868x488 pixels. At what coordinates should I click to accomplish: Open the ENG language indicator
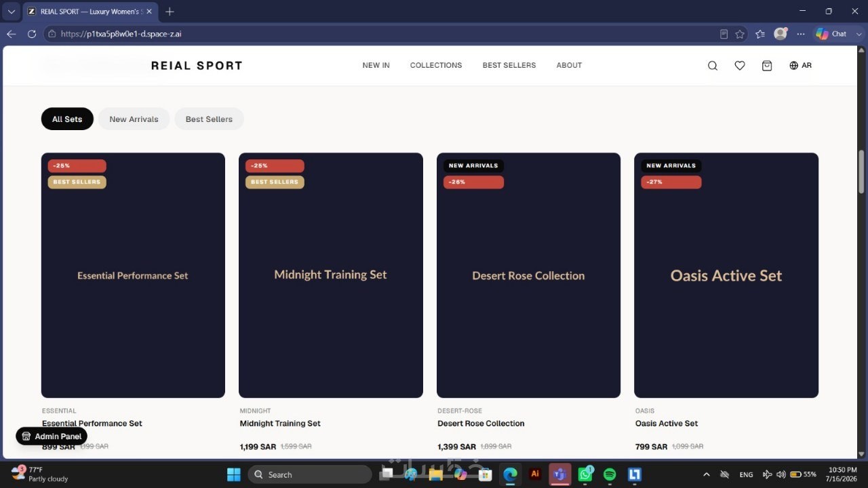coord(746,474)
